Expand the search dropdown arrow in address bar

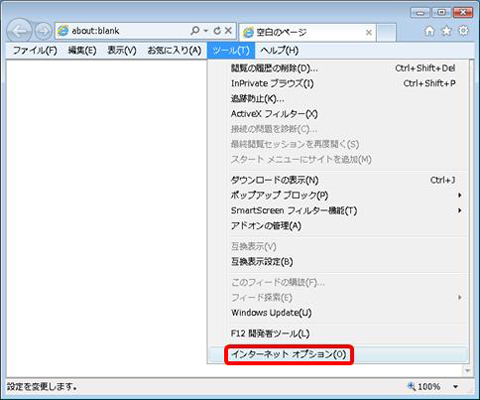point(206,31)
